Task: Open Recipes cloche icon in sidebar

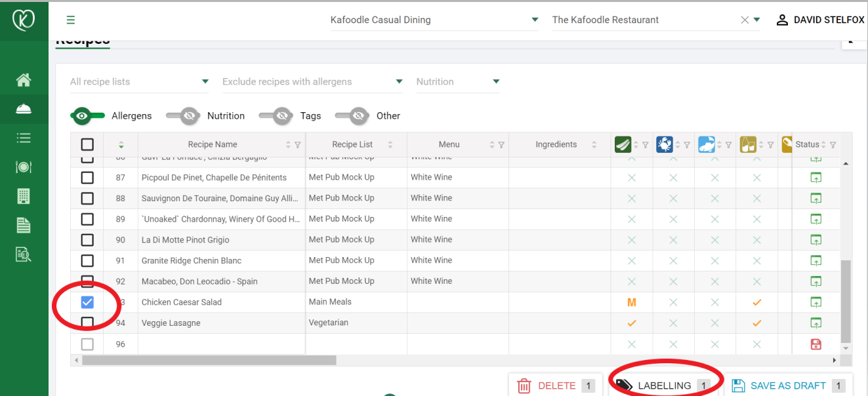Action: click(x=24, y=109)
